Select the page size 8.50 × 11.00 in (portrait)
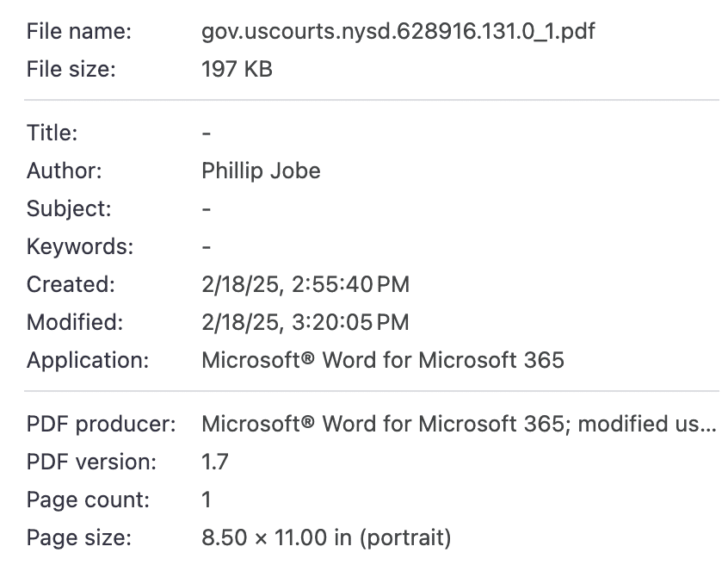The width and height of the screenshot is (728, 565). coord(325,537)
